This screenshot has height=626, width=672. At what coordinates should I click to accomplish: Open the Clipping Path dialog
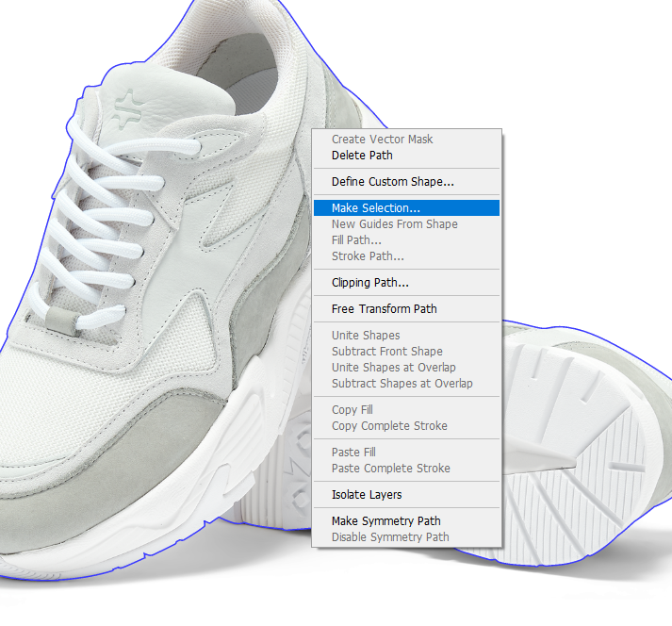pyautogui.click(x=369, y=283)
